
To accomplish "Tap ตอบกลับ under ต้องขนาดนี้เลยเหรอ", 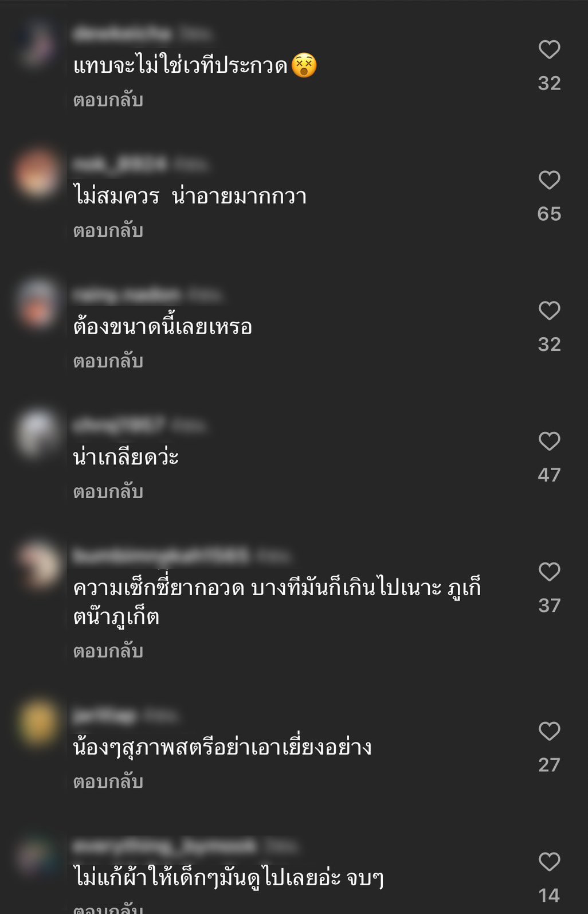I will [108, 361].
